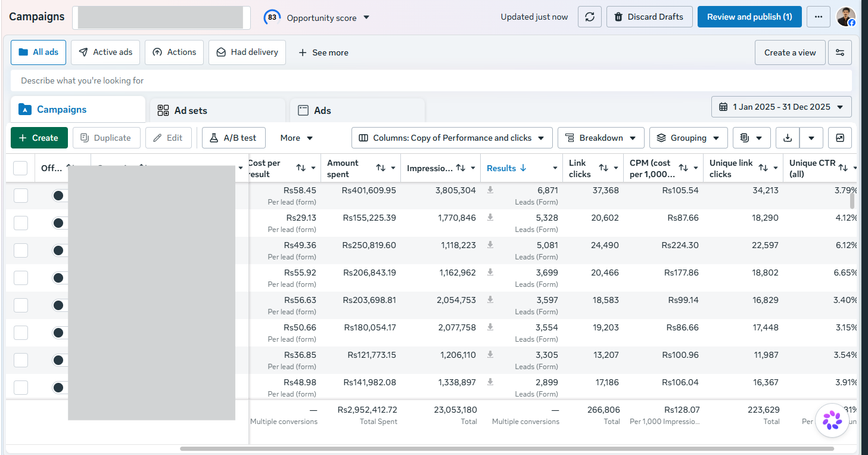Click the vertical table scrollbar thumb
The image size is (868, 455).
[x=853, y=201]
